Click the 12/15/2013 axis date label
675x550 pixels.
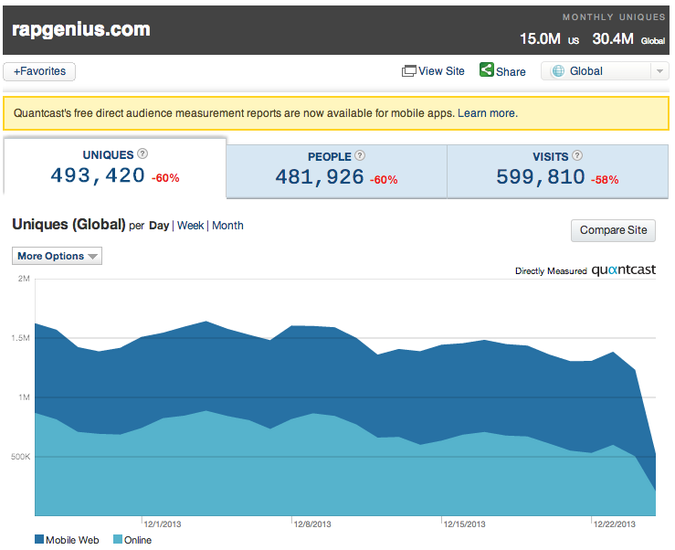(x=464, y=524)
